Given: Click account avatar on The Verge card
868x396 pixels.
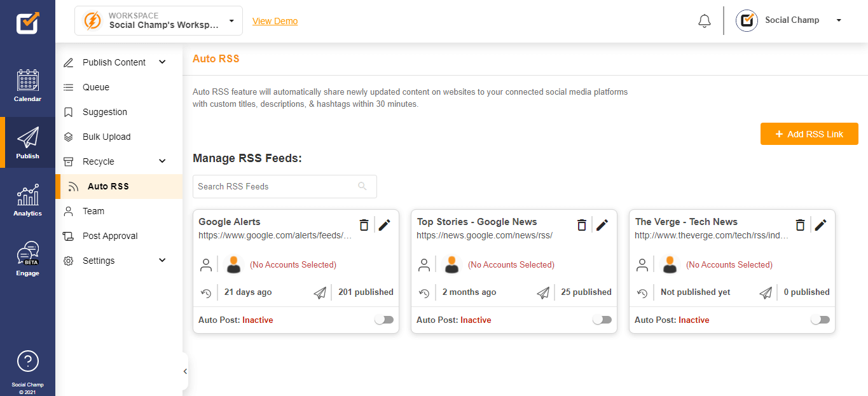Looking at the screenshot, I should pos(670,264).
